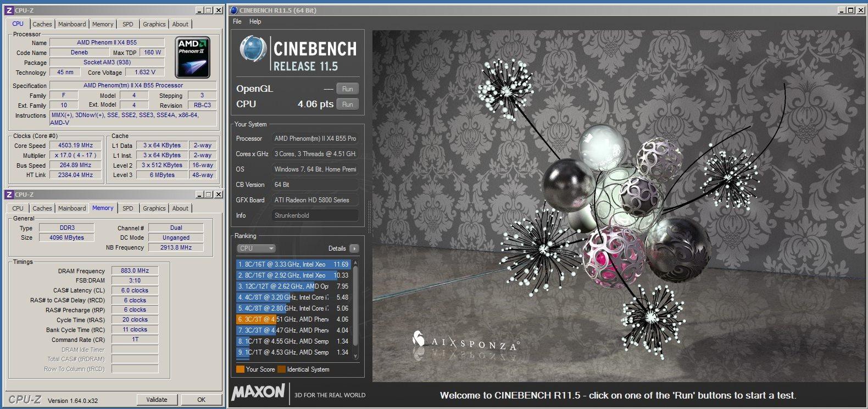Switch to Graphics tab in top CPU-Z window
Screen dimensions: 868x409
tap(154, 24)
